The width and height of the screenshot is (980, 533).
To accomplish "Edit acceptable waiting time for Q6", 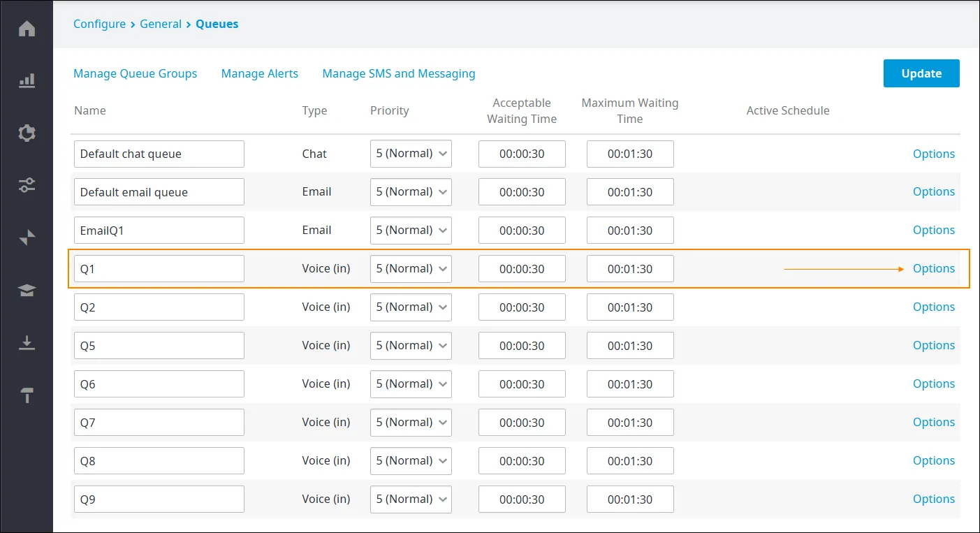I will (x=522, y=384).
